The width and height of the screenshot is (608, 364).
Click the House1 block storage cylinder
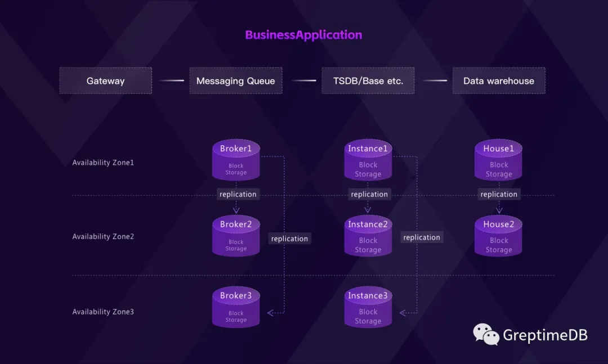point(499,160)
